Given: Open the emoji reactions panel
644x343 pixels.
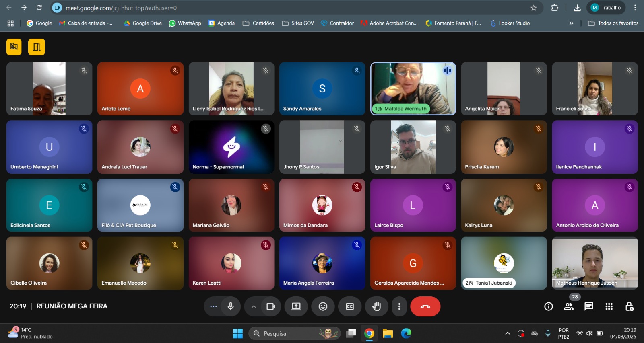Looking at the screenshot, I should tap(323, 306).
